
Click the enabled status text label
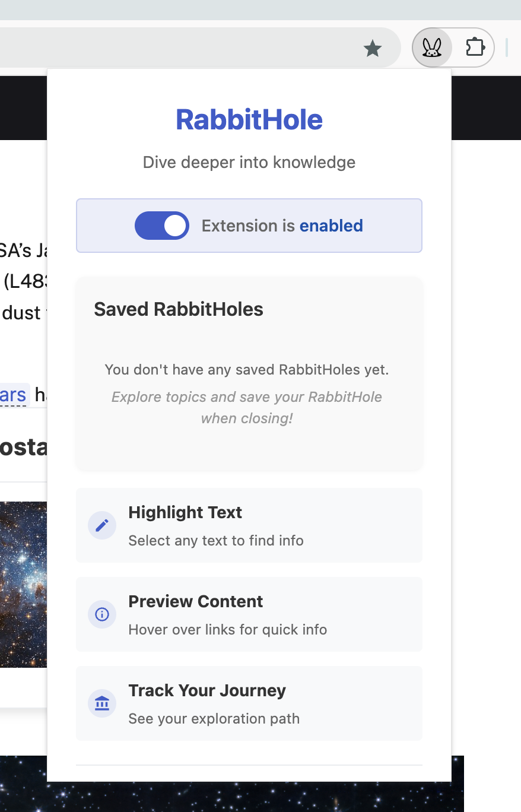pyautogui.click(x=331, y=226)
